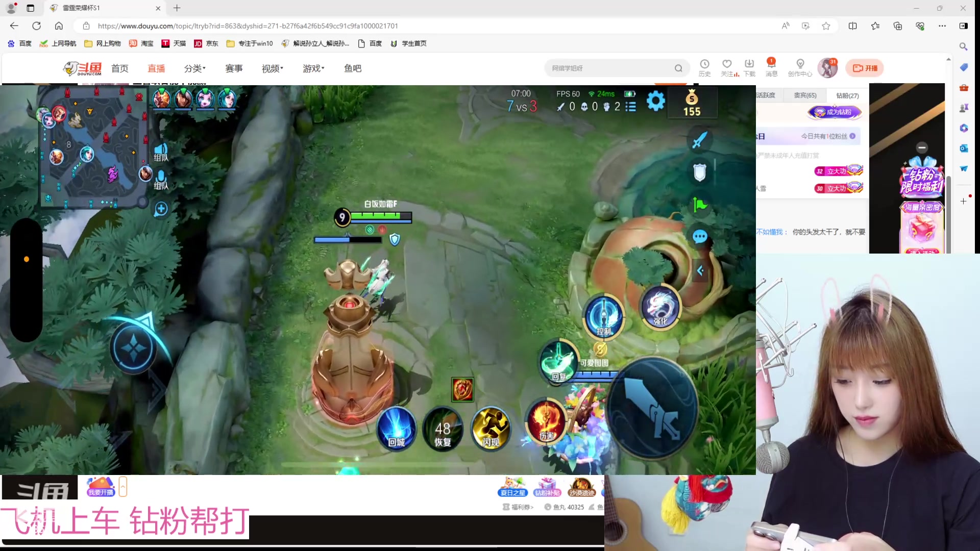Open the 福利券 link
980x551 pixels.
tap(518, 507)
